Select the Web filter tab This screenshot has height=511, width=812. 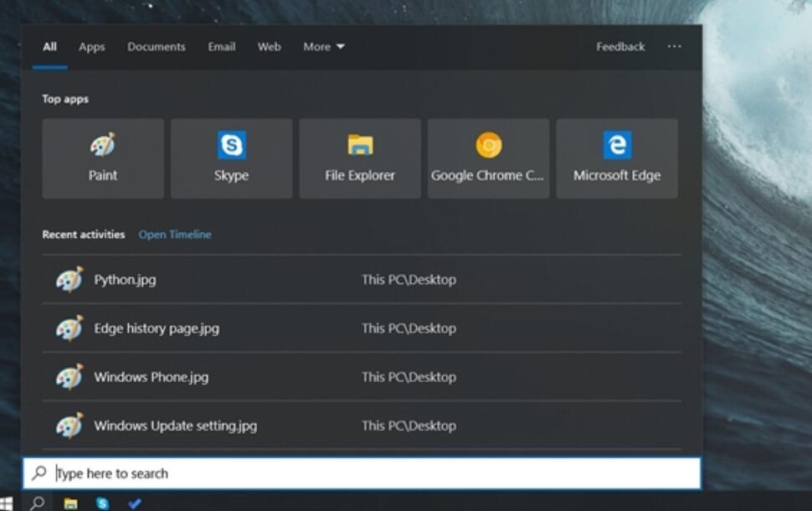click(x=269, y=47)
